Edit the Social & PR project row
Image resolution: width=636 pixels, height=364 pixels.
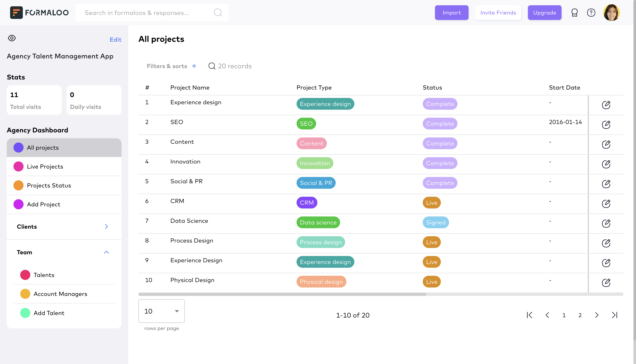pos(606,184)
